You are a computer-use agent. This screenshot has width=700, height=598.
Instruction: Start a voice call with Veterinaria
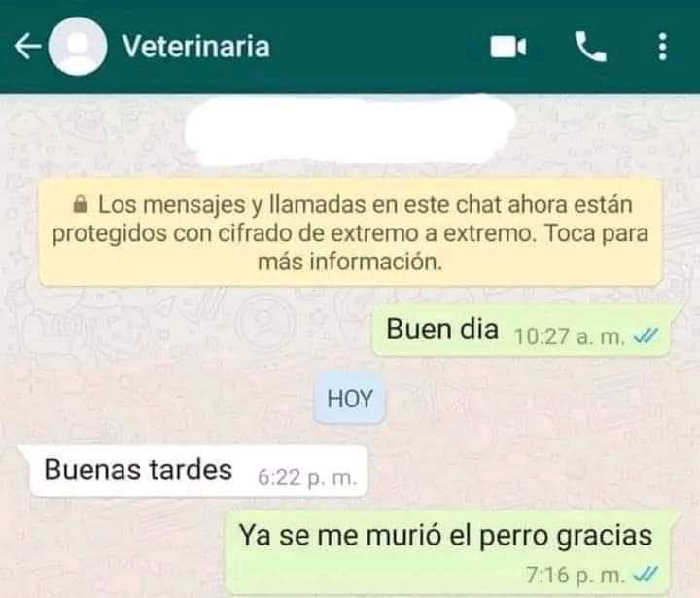590,47
